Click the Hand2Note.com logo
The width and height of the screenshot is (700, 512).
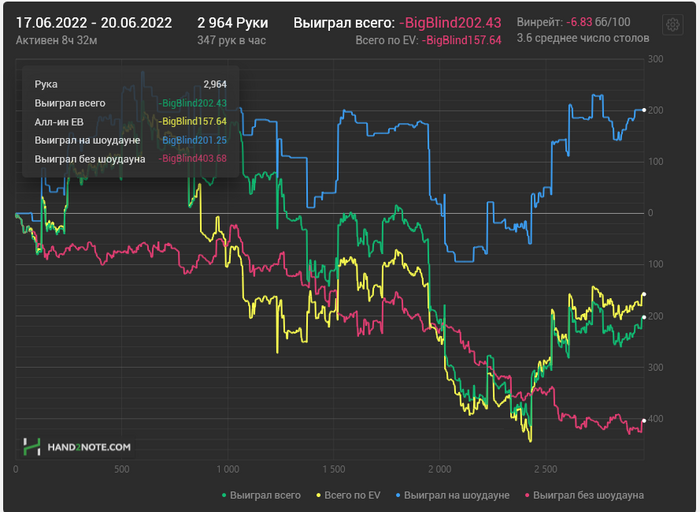[x=77, y=446]
